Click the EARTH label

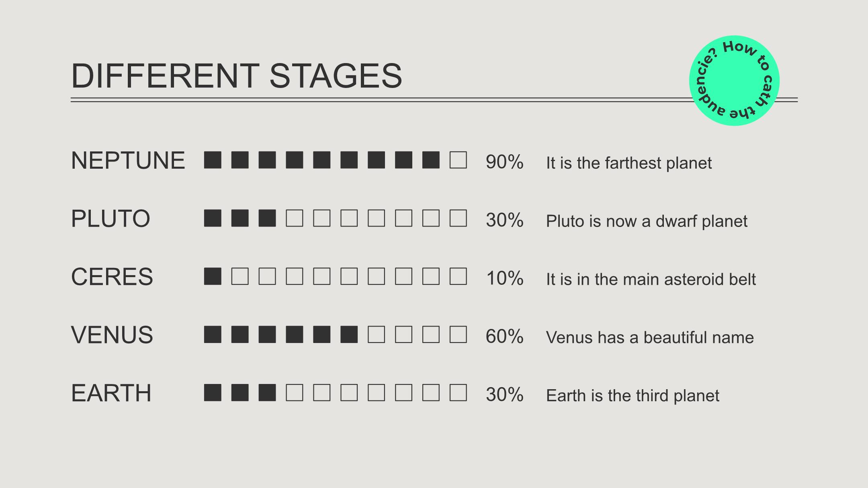point(111,393)
